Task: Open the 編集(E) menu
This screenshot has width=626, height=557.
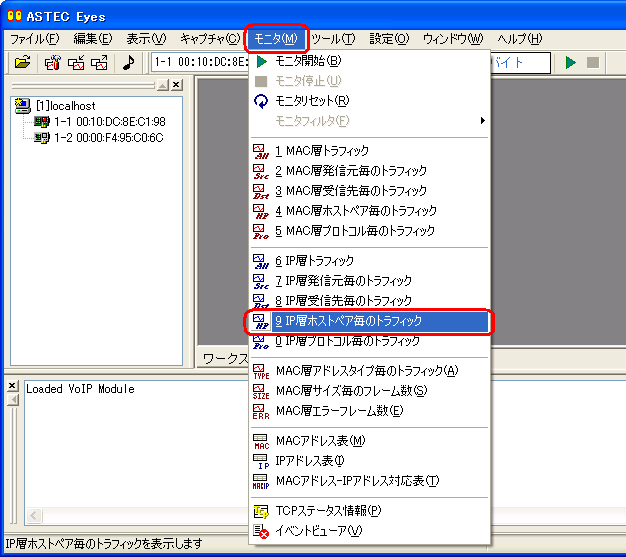Action: pos(93,39)
